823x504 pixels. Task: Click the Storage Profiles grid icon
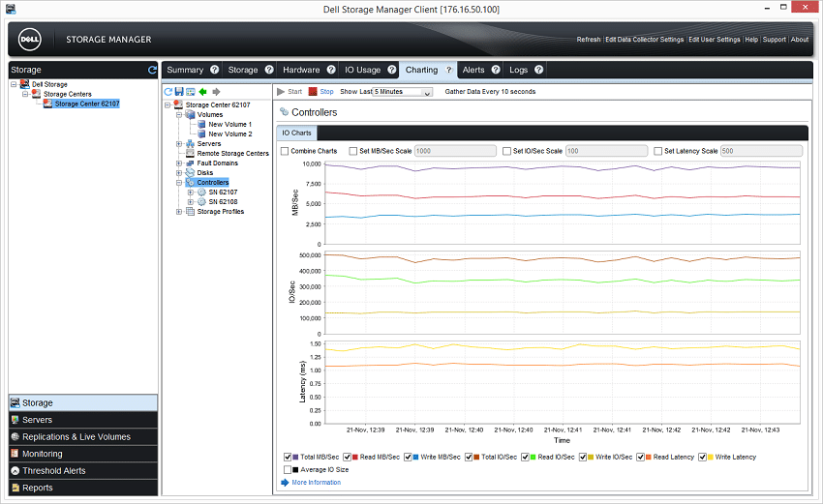(191, 211)
